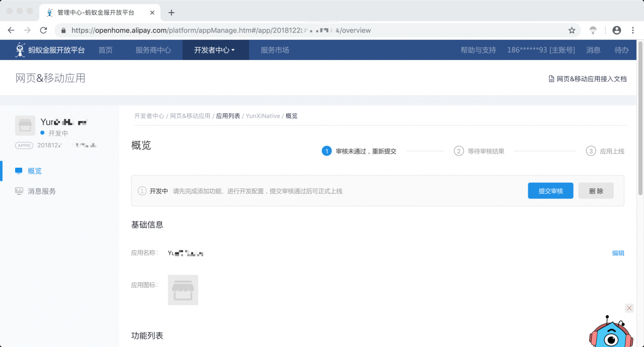Open the robot assistant mascot

(x=611, y=332)
